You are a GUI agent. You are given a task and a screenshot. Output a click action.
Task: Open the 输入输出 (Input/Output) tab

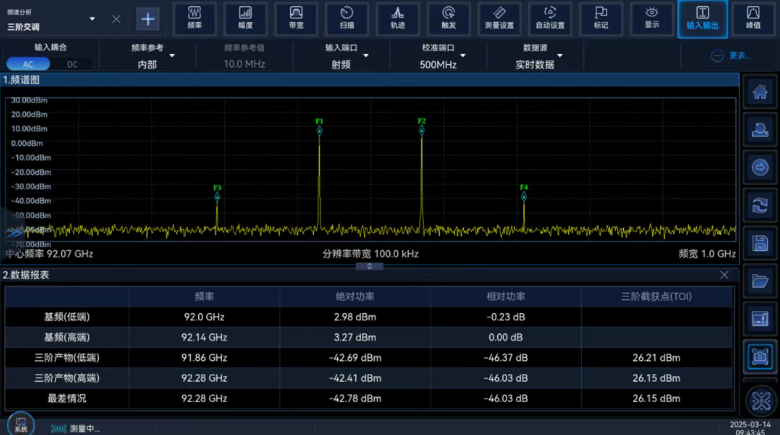[702, 18]
